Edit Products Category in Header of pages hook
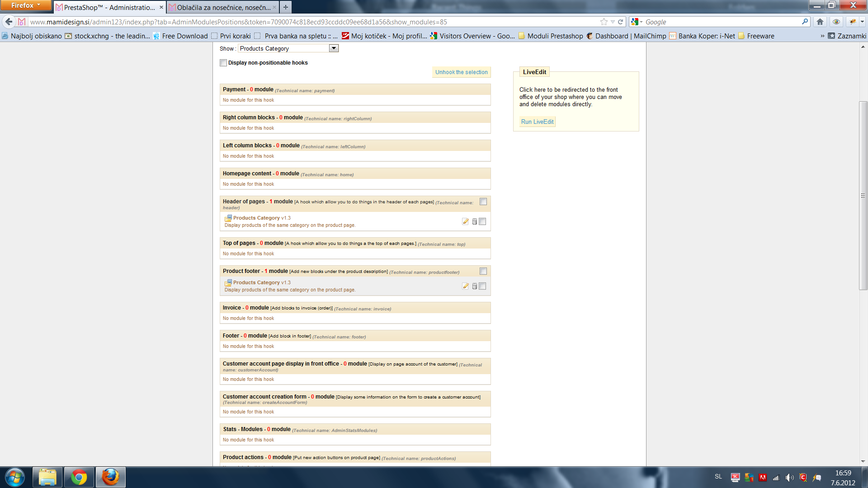Viewport: 868px width, 488px height. [465, 221]
